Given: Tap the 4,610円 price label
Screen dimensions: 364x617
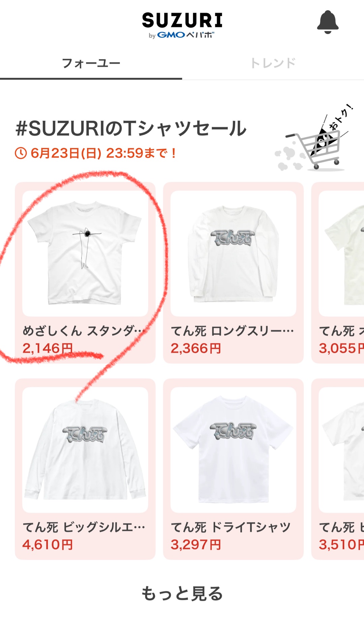Looking at the screenshot, I should (x=48, y=545).
